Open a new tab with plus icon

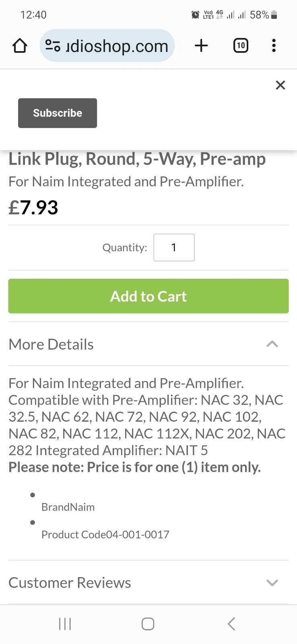(201, 46)
